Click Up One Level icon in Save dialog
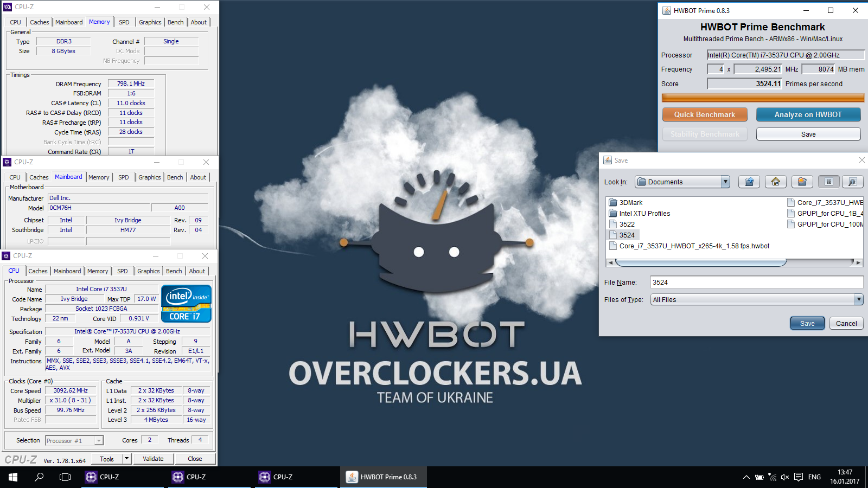Viewport: 868px width, 488px height. pyautogui.click(x=749, y=182)
